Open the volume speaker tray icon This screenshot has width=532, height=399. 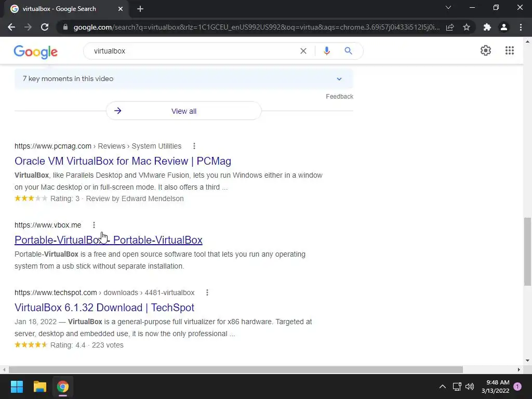click(470, 387)
